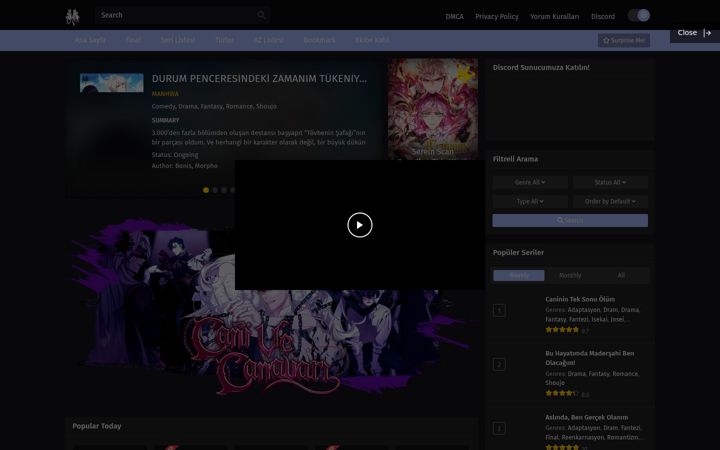720x450 pixels.
Task: Click the rank 3 number box
Action: tap(499, 428)
